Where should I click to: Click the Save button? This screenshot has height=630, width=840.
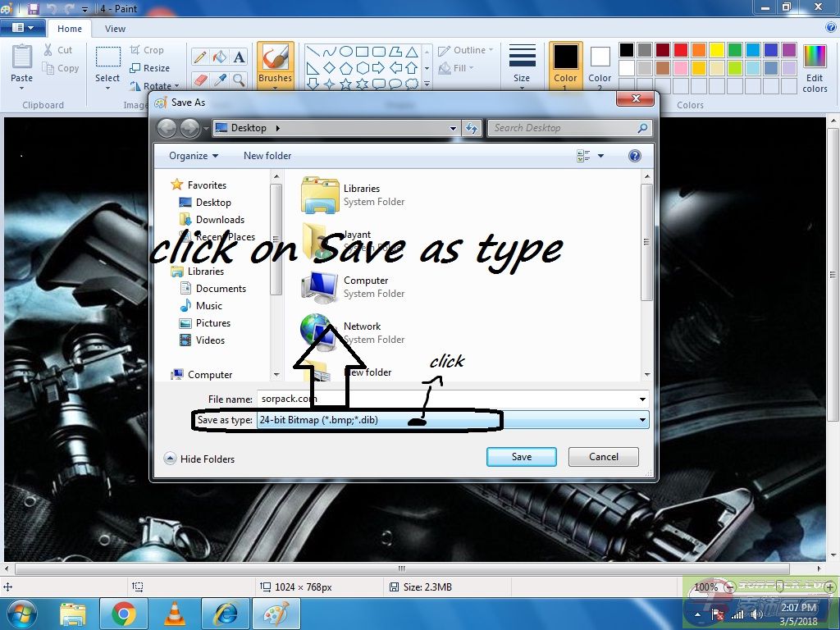click(521, 457)
